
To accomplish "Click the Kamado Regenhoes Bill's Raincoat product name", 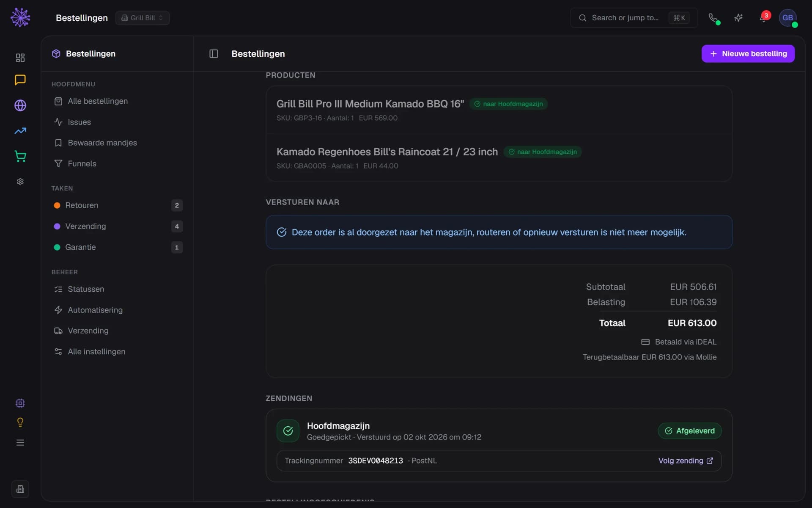I will coord(387,152).
